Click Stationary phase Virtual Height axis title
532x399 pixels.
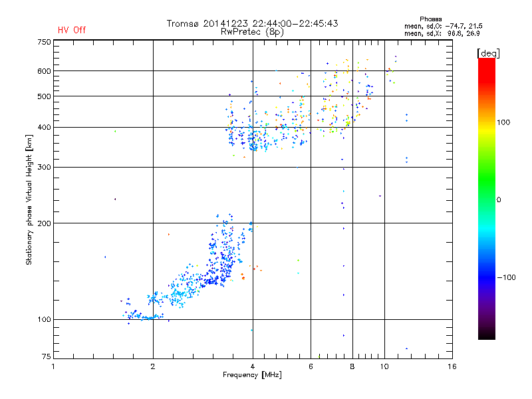(29, 200)
